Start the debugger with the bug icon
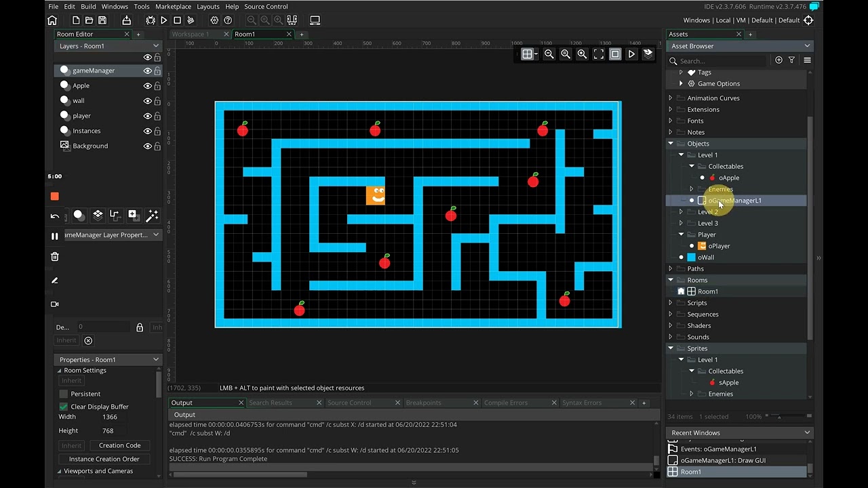The width and height of the screenshot is (868, 488). coord(151,20)
